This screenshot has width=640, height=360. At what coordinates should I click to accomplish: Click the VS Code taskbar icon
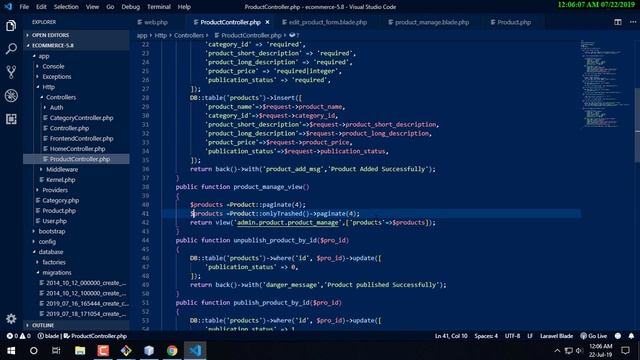[x=195, y=351]
